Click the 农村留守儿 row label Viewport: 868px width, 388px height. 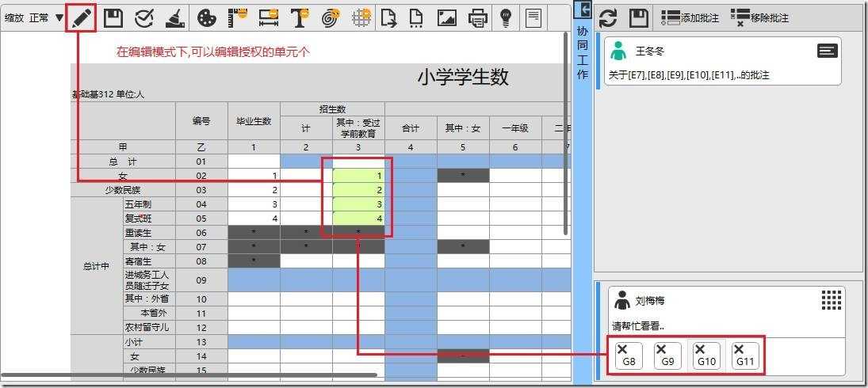tap(148, 327)
